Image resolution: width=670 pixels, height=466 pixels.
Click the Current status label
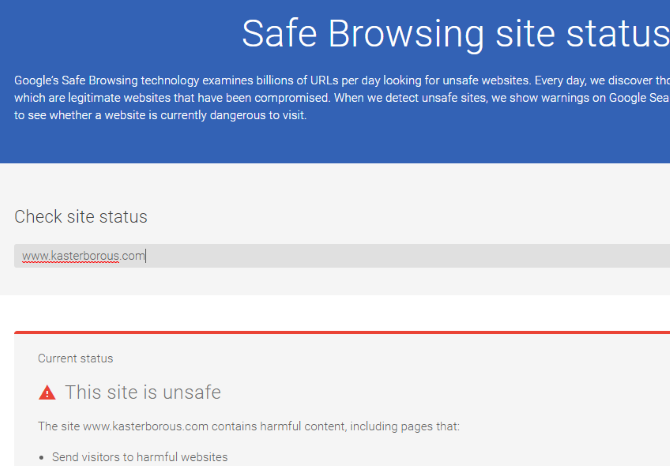tap(75, 358)
